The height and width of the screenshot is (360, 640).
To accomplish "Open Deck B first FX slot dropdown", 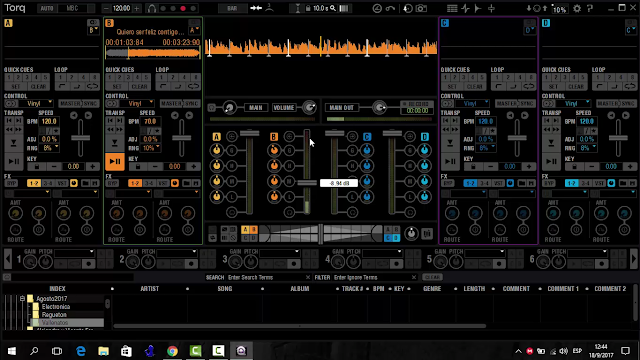I will (x=133, y=193).
